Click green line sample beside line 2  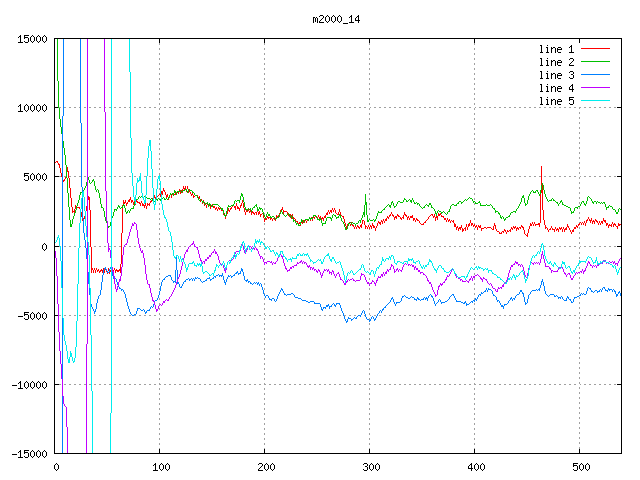[x=596, y=62]
